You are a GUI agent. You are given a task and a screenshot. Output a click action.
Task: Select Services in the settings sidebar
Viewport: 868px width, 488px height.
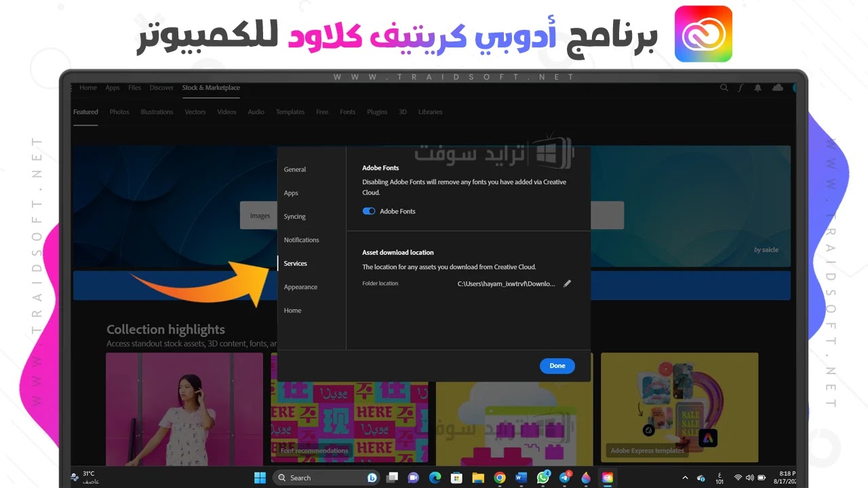tap(295, 263)
